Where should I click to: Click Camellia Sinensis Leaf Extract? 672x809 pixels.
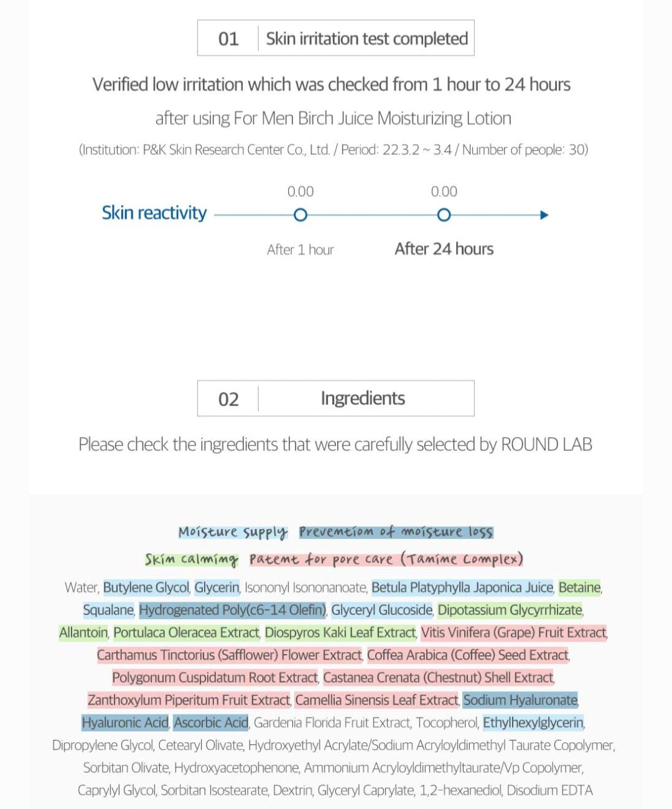(376, 700)
